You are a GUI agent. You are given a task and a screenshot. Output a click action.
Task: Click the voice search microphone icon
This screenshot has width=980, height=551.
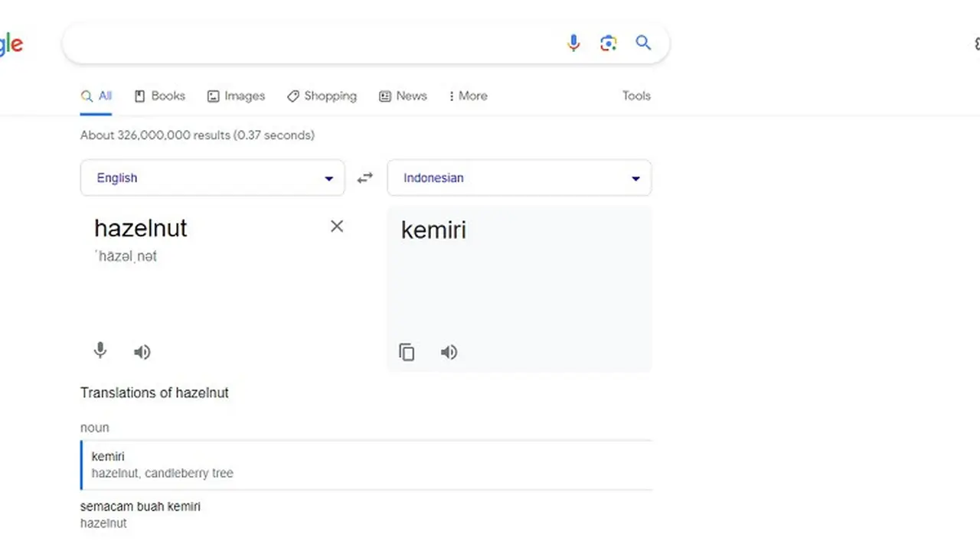[x=573, y=43]
